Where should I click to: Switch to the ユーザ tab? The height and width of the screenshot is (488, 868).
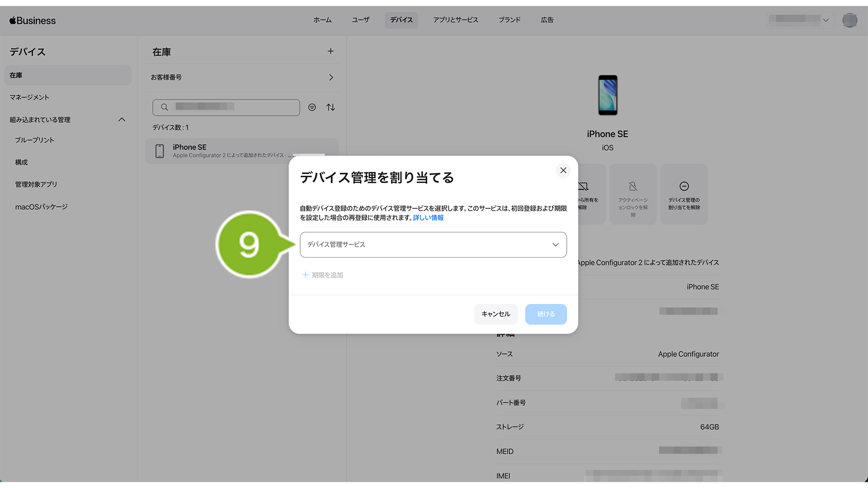[360, 20]
